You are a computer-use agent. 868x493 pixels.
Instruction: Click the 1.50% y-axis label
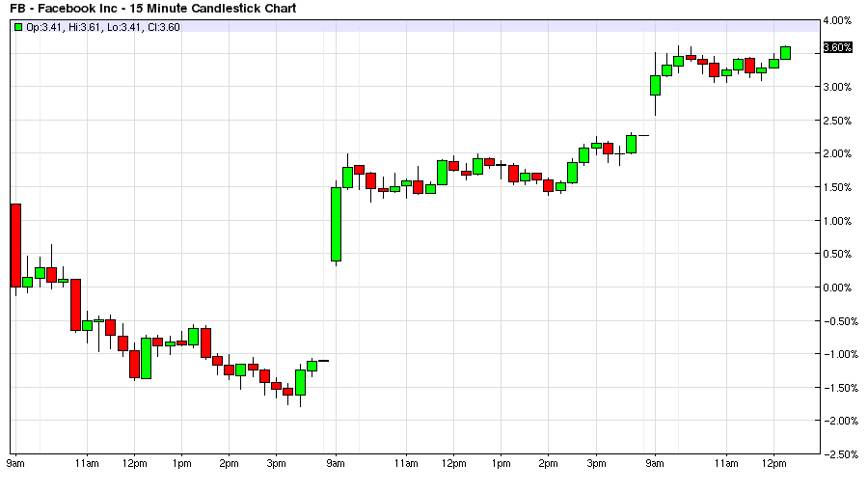point(837,187)
